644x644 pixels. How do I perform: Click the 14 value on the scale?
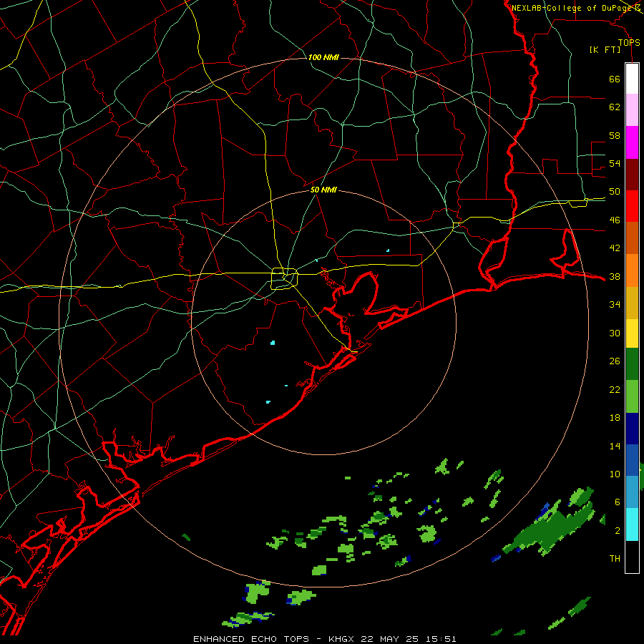tap(615, 446)
